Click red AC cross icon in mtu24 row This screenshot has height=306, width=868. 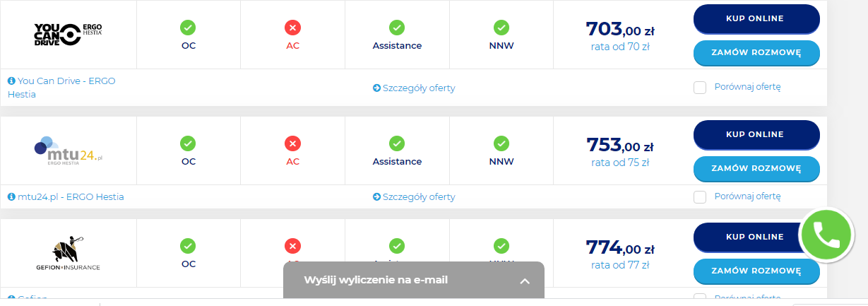[292, 143]
